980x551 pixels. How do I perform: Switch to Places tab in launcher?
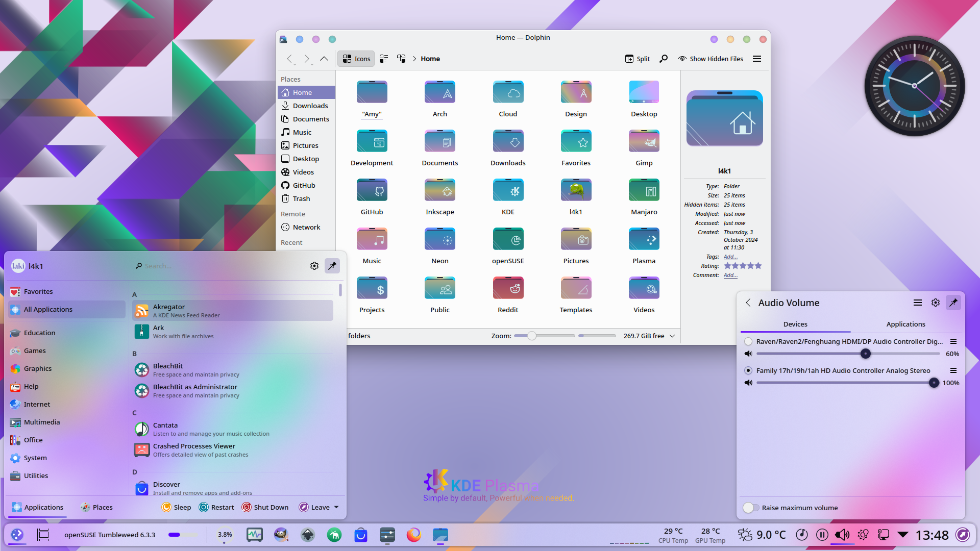pyautogui.click(x=96, y=507)
